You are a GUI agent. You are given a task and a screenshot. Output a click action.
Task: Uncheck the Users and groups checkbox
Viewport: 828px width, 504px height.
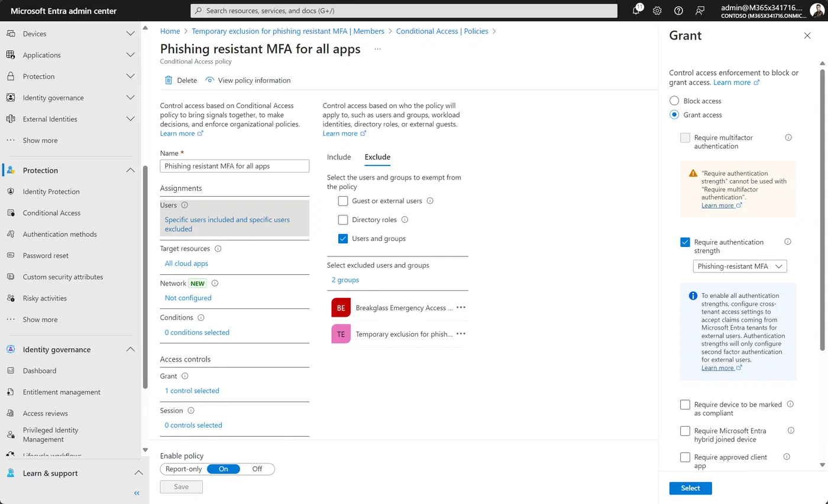pyautogui.click(x=343, y=239)
